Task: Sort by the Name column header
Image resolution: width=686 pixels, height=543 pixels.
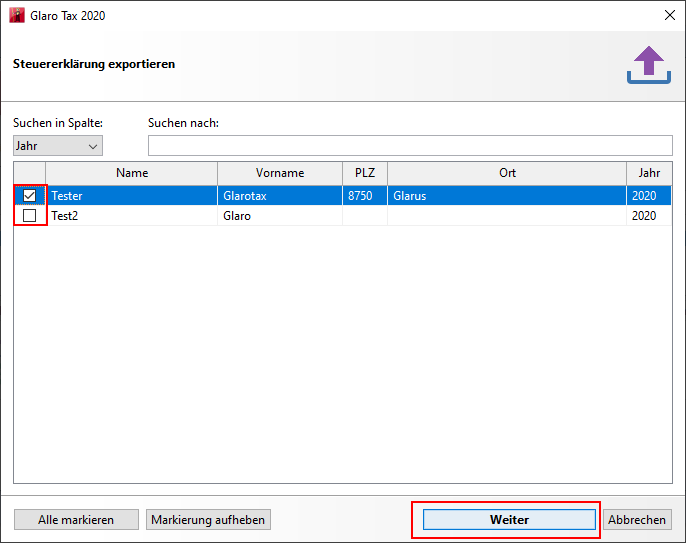Action: click(132, 173)
